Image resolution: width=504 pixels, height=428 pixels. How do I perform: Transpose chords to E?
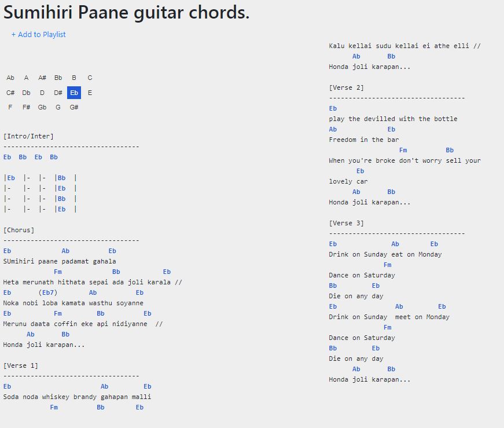coord(90,93)
